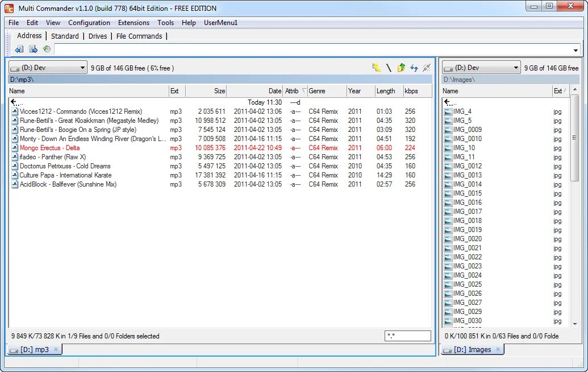Click the address path input field
588x372 pixels.
click(x=313, y=49)
